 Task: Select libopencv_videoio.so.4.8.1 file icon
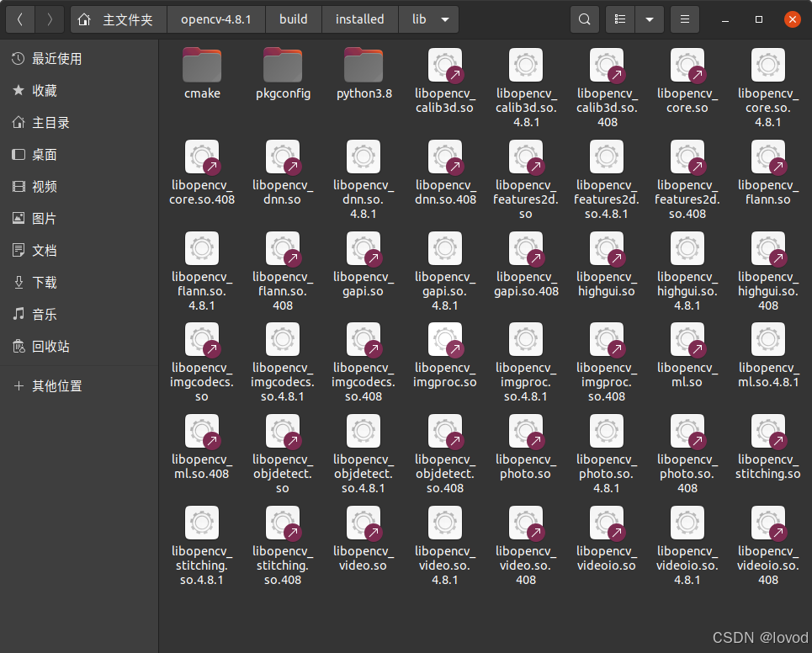click(x=687, y=523)
